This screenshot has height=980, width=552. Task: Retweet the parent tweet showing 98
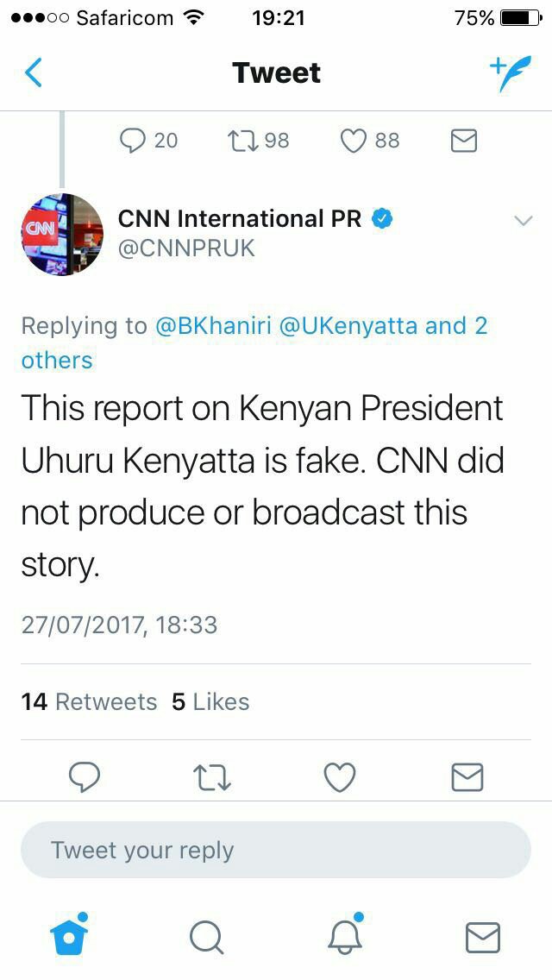241,140
